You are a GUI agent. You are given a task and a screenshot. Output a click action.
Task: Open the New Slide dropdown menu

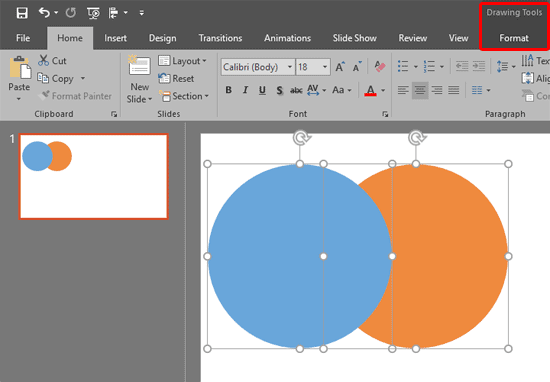[139, 93]
